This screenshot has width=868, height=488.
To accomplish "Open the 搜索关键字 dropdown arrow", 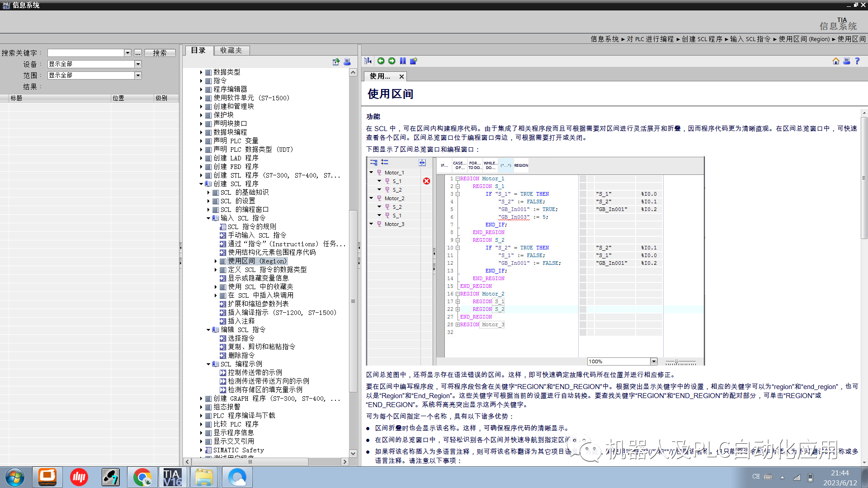I will 127,53.
